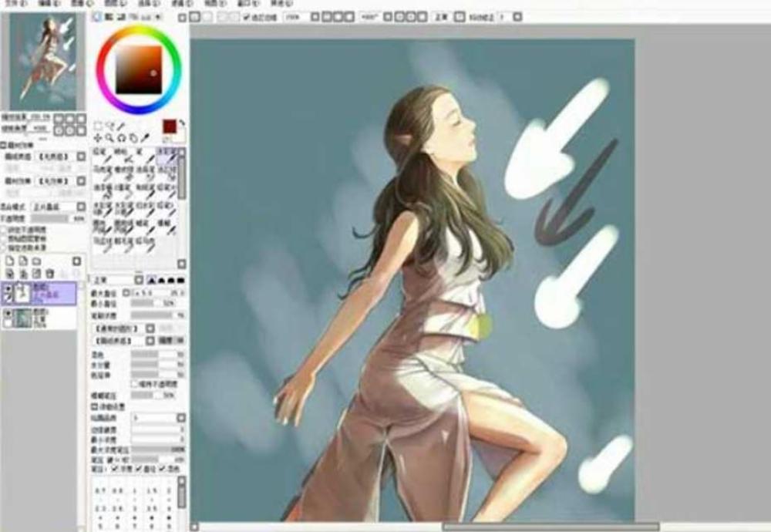The image size is (771, 532).
Task: Select the rectangular selection tool
Action: coord(98,126)
